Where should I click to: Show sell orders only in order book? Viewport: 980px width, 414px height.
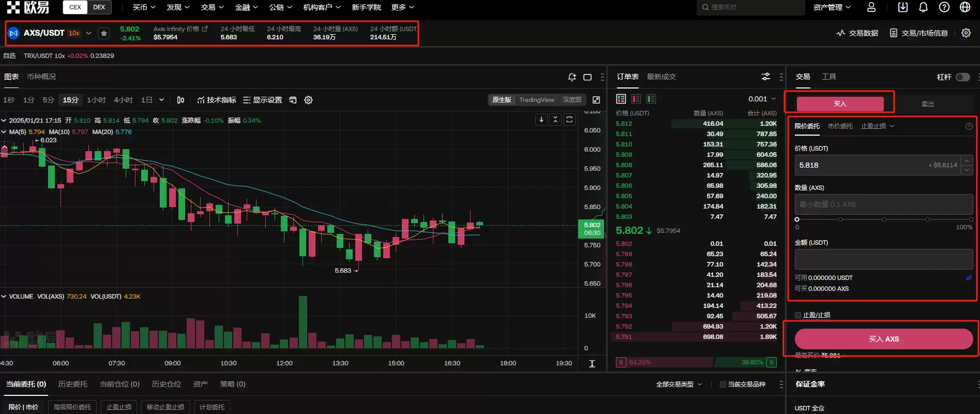coord(636,99)
